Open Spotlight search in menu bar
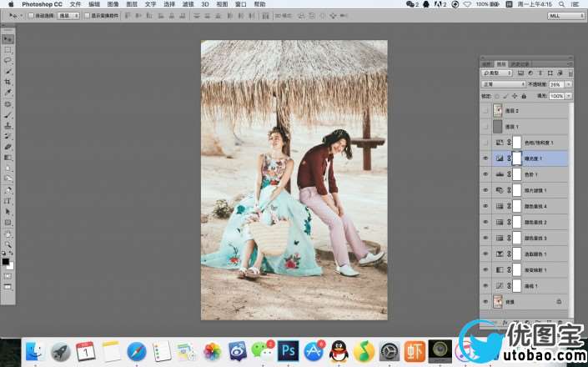Viewport: 588px width, 367px height. (561, 4)
